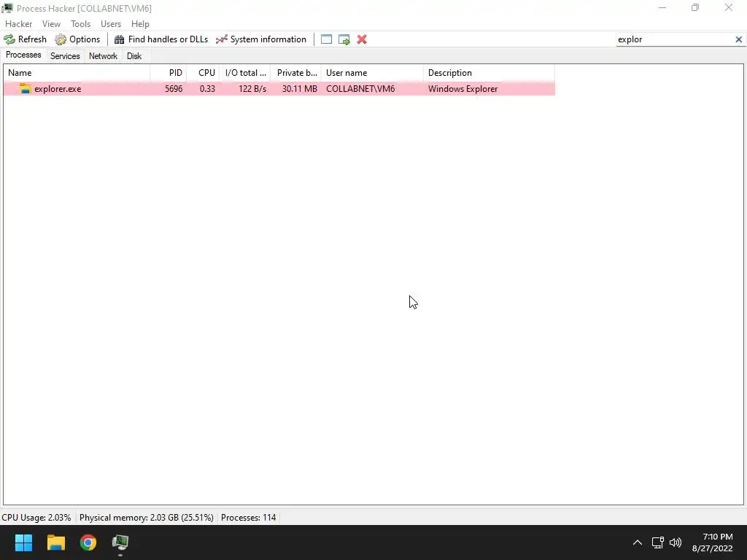Launch Google Chrome from the taskbar

pos(88,542)
